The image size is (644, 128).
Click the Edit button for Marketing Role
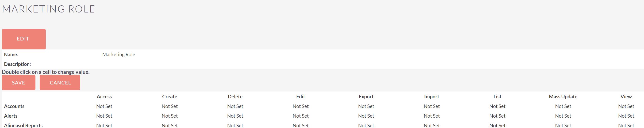[x=24, y=39]
